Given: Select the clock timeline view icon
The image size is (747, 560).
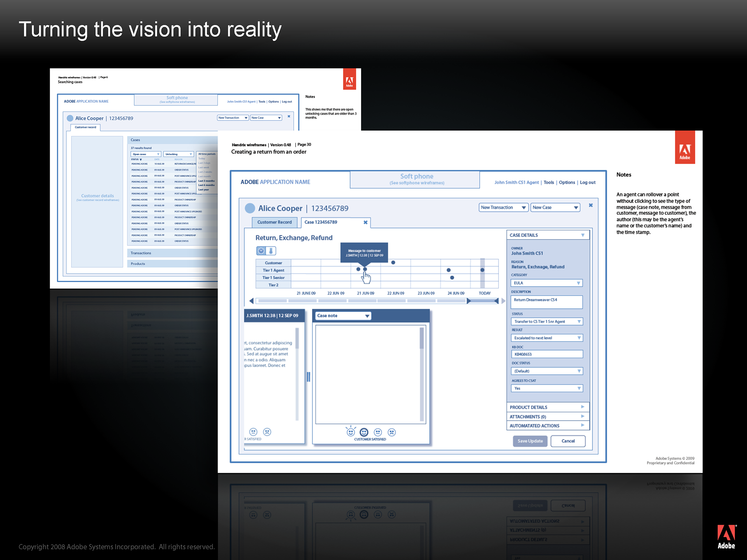Looking at the screenshot, I should pyautogui.click(x=261, y=251).
